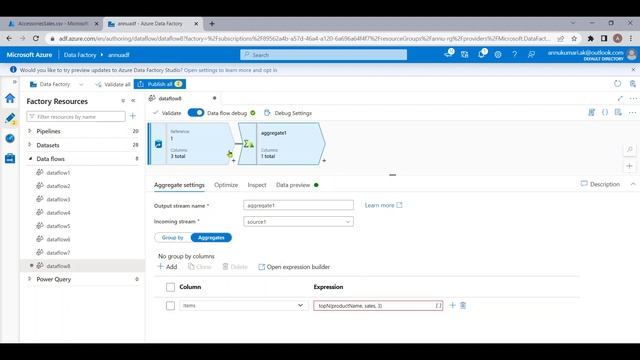The image size is (640, 360).
Task: Expand the dataflow canvas to full screen
Action: point(620,98)
